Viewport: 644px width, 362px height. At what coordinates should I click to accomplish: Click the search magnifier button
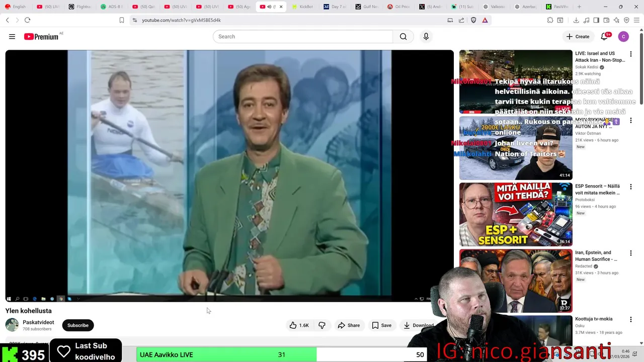(x=403, y=37)
